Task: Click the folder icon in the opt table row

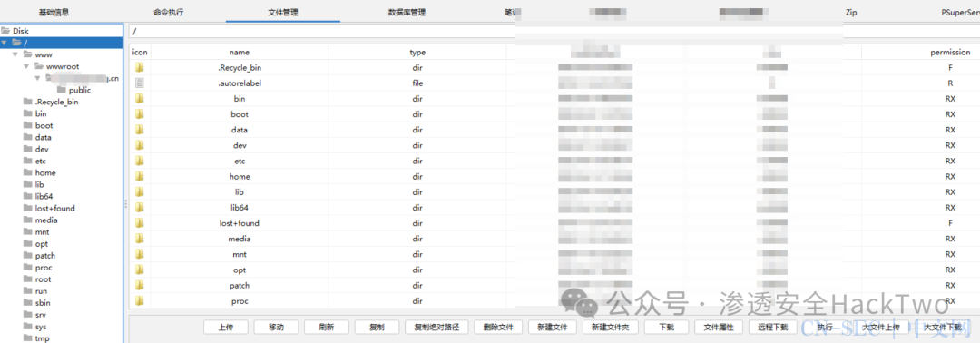Action: 140,269
